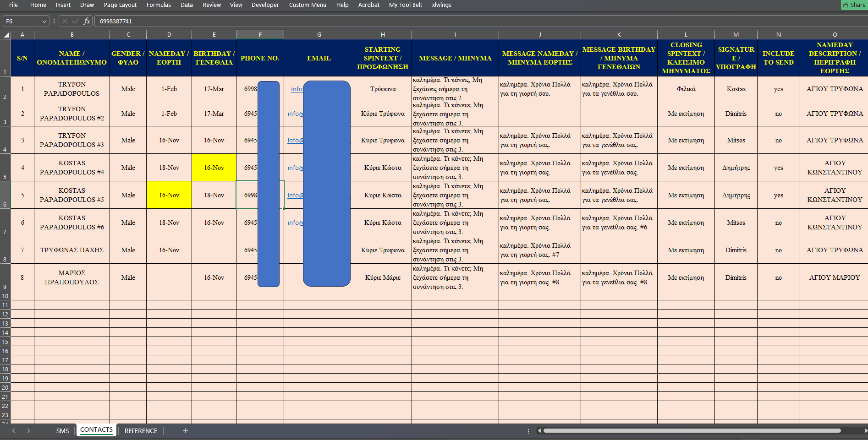Open the Formulas ribbon tab

click(159, 5)
